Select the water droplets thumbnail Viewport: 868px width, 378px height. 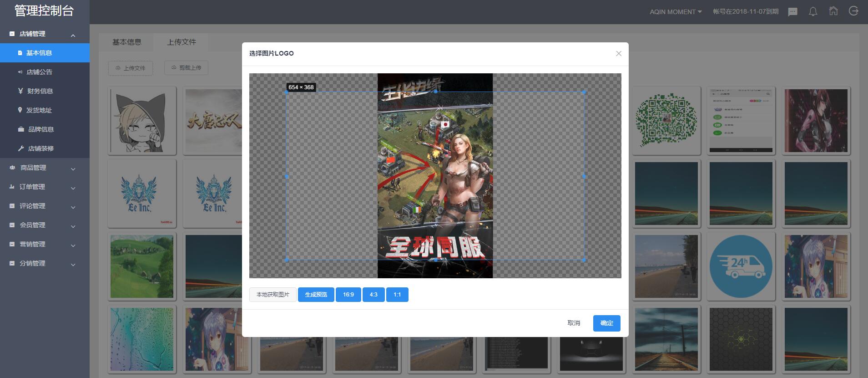pos(142,339)
